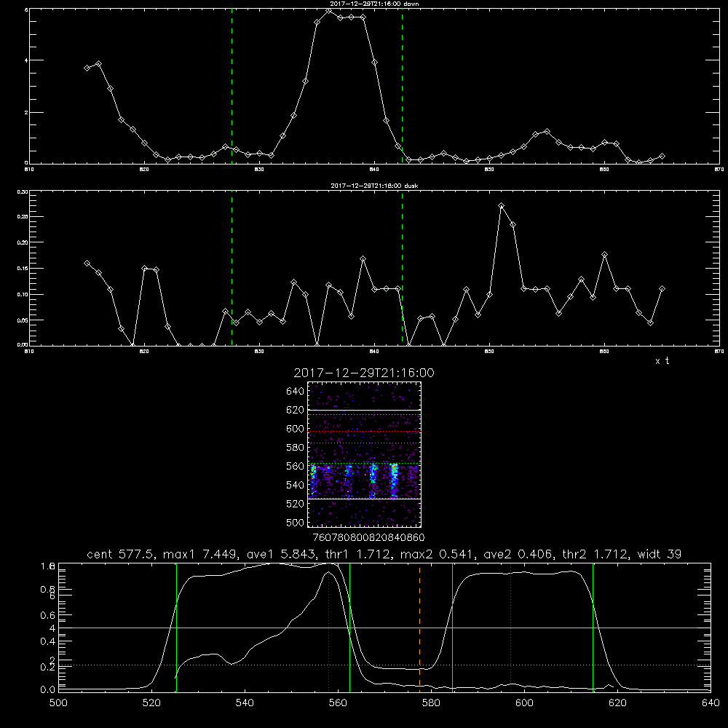Click the green vertical line near 615 in bottom plot
Viewport: 728px width, 728px height.
593,627
